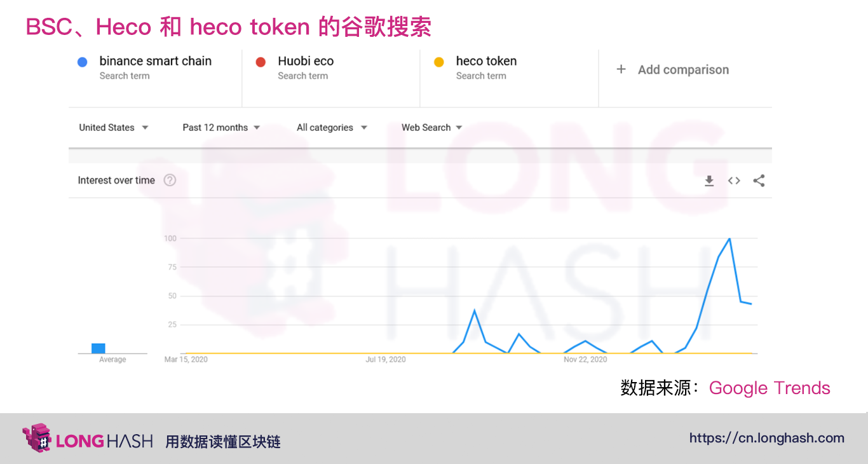Open the United States region dropdown
This screenshot has width=868, height=464.
click(113, 127)
